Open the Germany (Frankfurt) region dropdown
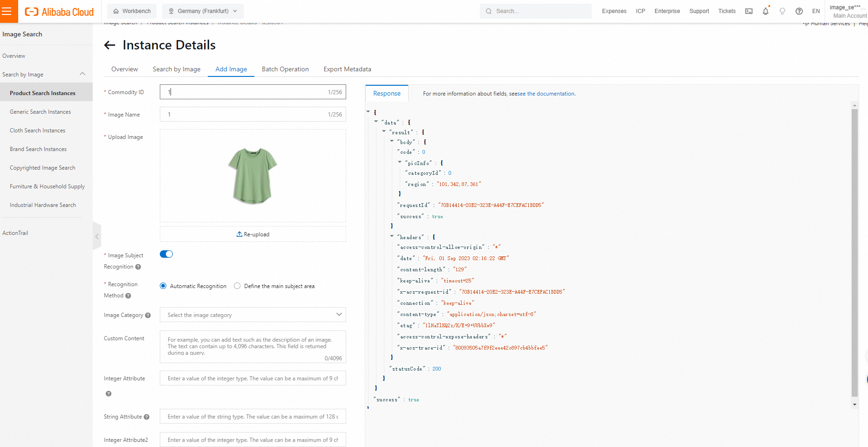 pos(203,11)
